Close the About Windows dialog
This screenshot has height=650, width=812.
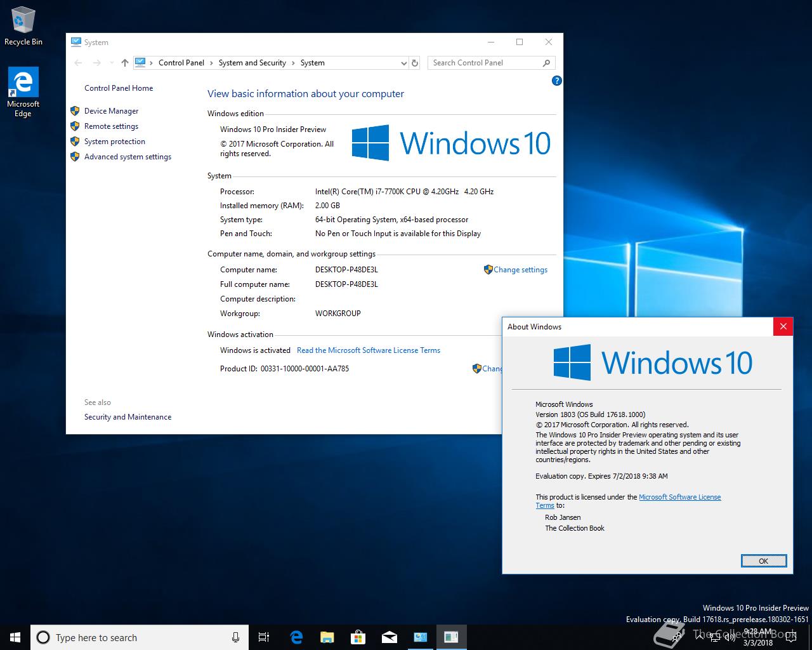783,326
